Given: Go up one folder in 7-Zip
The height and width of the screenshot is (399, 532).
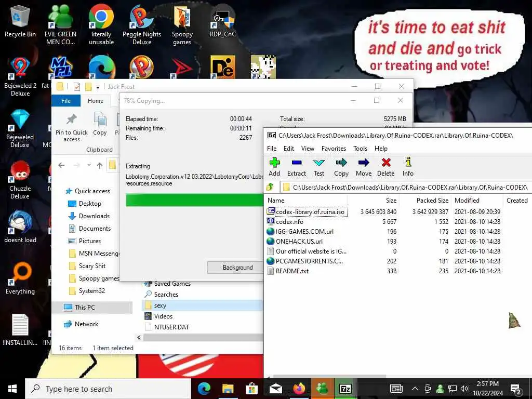Looking at the screenshot, I should [x=270, y=187].
